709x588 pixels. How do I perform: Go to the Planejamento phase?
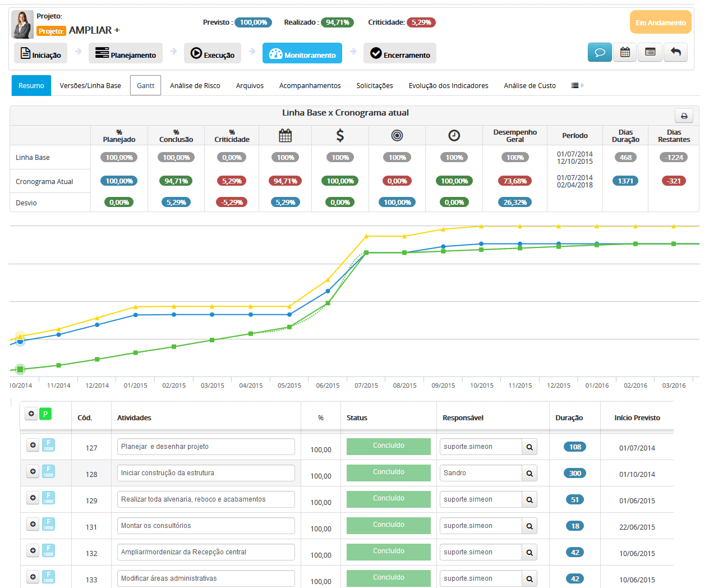click(x=126, y=53)
